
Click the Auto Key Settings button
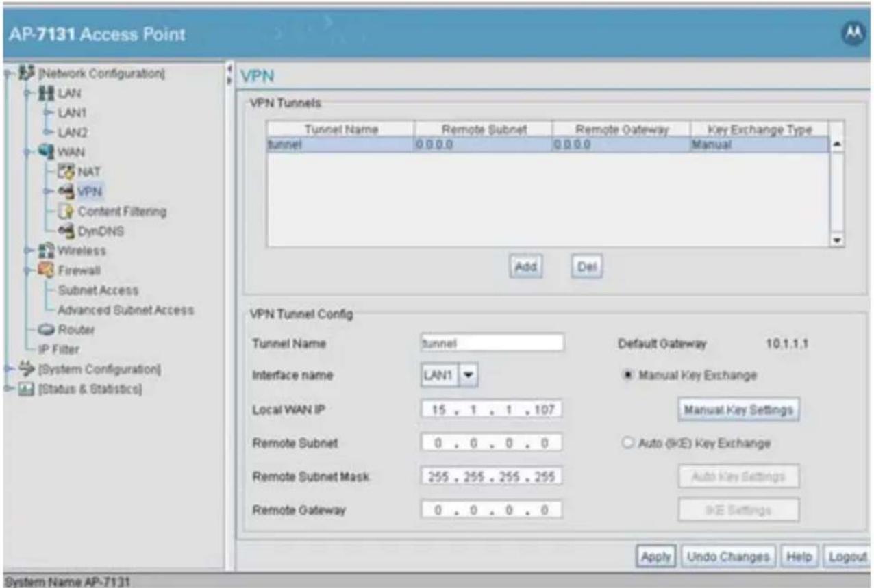pyautogui.click(x=738, y=476)
